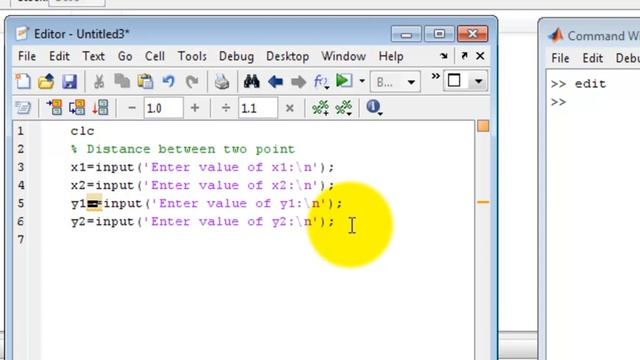Open the cell mode icon at toolbar start
640x360 pixels.
(23, 108)
